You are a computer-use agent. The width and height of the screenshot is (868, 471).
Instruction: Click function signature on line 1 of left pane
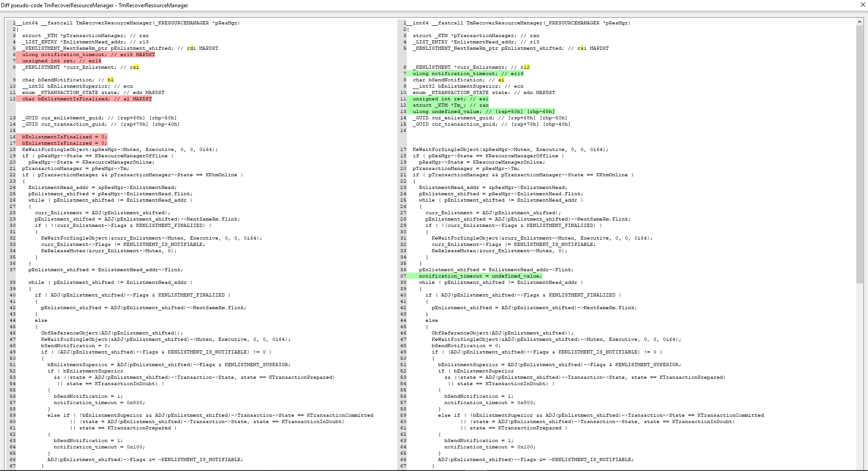click(131, 23)
